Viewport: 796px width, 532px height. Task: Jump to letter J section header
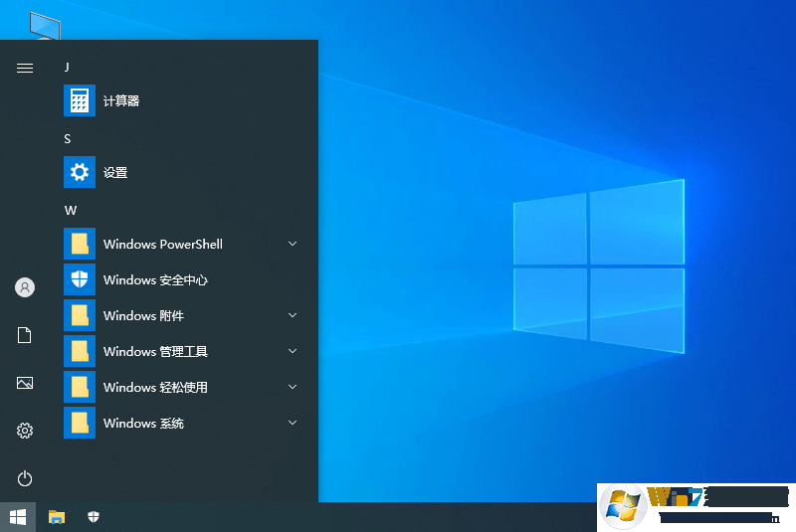pyautogui.click(x=67, y=67)
